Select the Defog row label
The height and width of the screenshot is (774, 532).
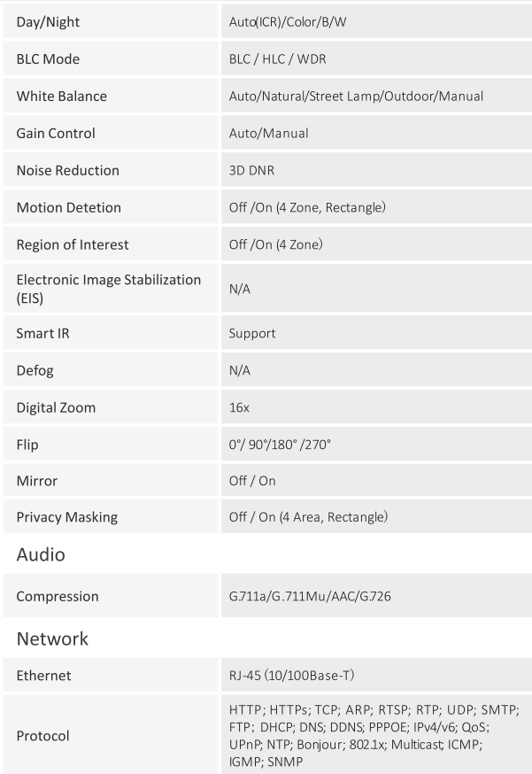[35, 371]
